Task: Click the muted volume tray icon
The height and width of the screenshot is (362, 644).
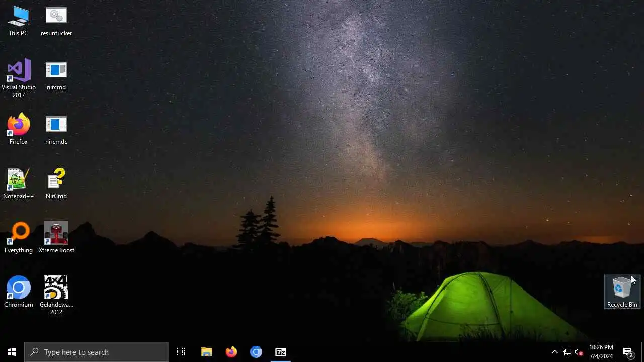Action: coord(579,352)
